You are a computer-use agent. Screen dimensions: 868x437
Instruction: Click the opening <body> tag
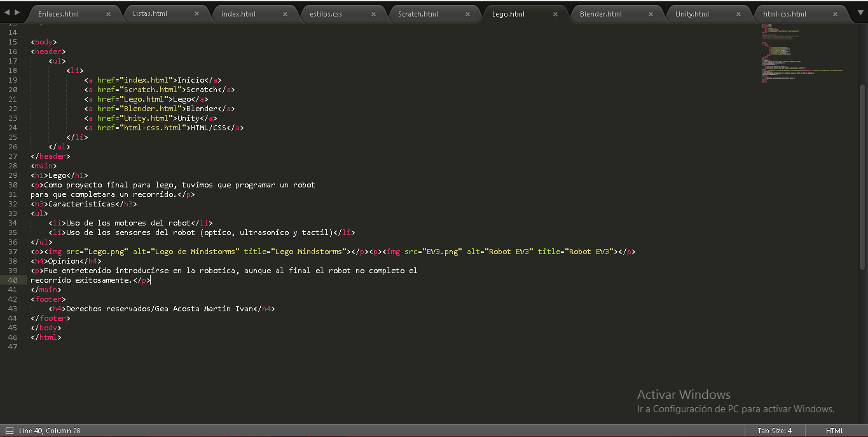tap(44, 42)
